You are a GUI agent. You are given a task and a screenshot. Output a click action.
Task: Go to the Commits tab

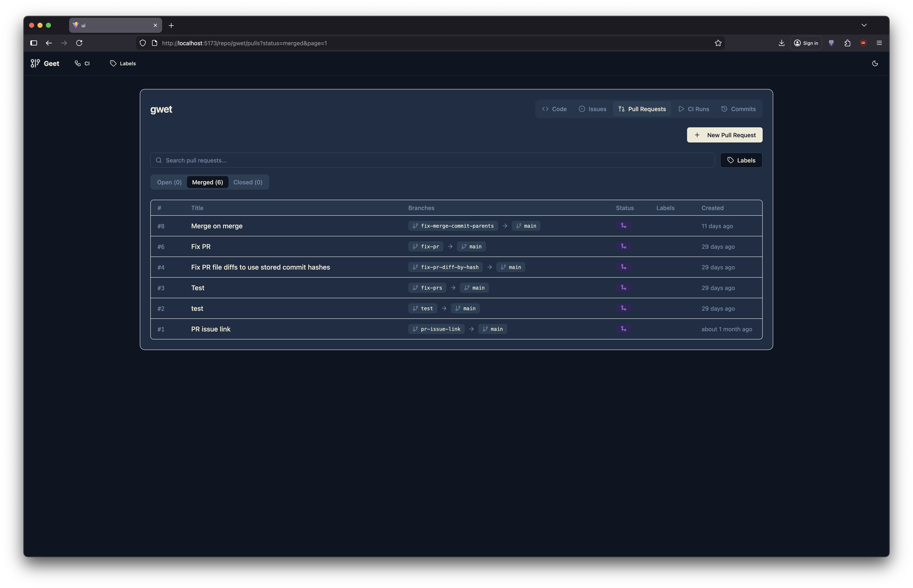click(x=738, y=109)
